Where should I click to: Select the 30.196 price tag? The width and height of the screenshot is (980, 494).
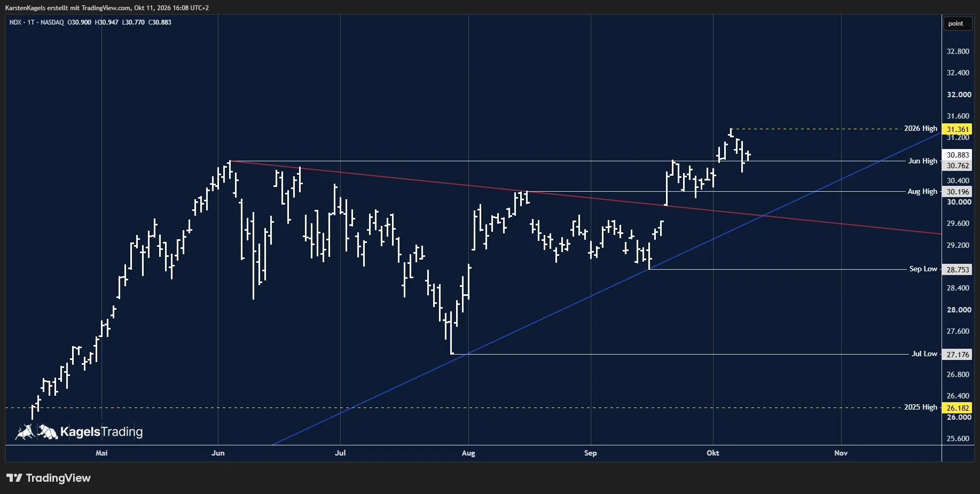pyautogui.click(x=958, y=192)
